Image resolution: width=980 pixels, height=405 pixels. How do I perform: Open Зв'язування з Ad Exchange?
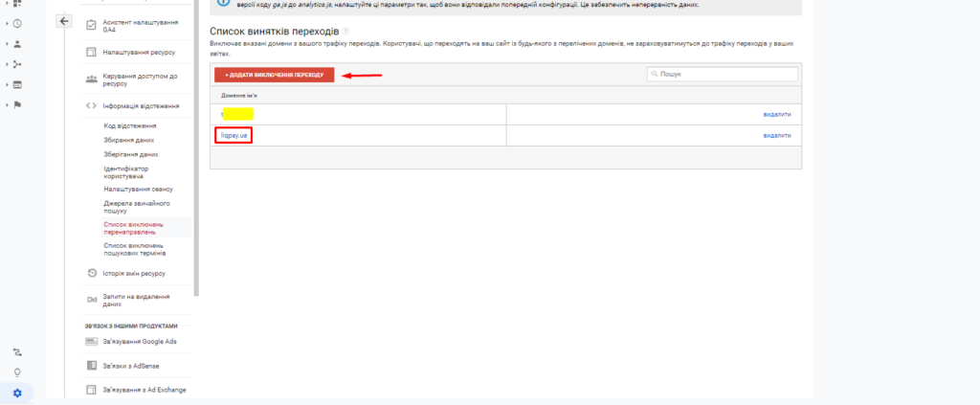tap(145, 390)
